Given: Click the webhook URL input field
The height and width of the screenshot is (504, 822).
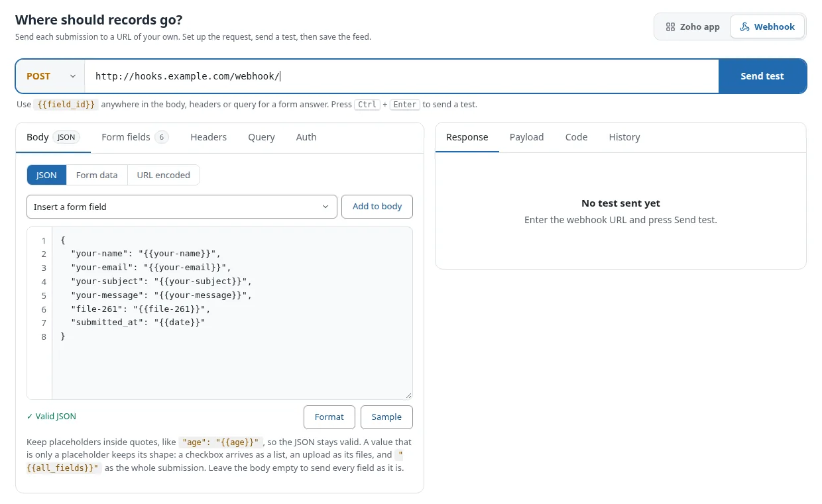Looking at the screenshot, I should (402, 76).
